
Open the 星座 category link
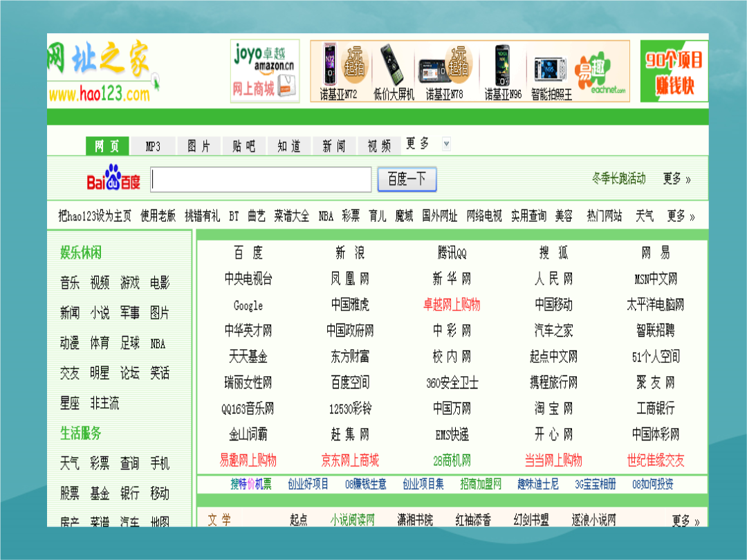(70, 403)
